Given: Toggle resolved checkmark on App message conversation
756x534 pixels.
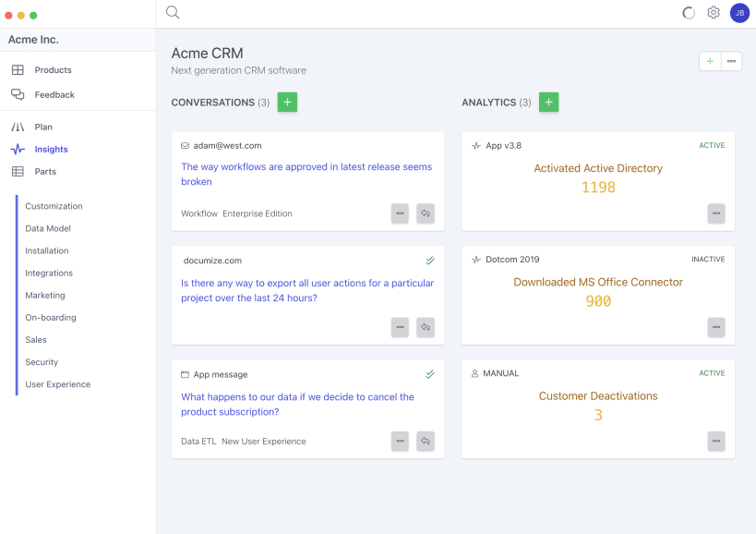Looking at the screenshot, I should click(x=430, y=374).
